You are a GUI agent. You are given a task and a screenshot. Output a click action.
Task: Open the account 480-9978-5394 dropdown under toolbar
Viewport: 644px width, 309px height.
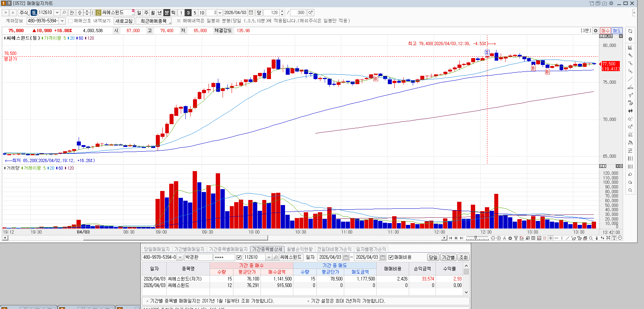pos(62,21)
